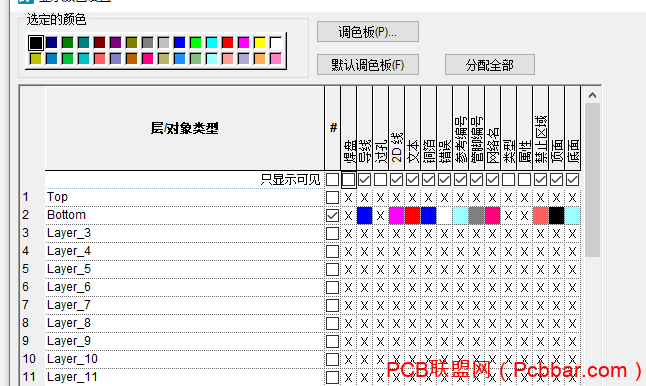Click the 2D线 column header
This screenshot has width=646, height=386.
click(396, 129)
